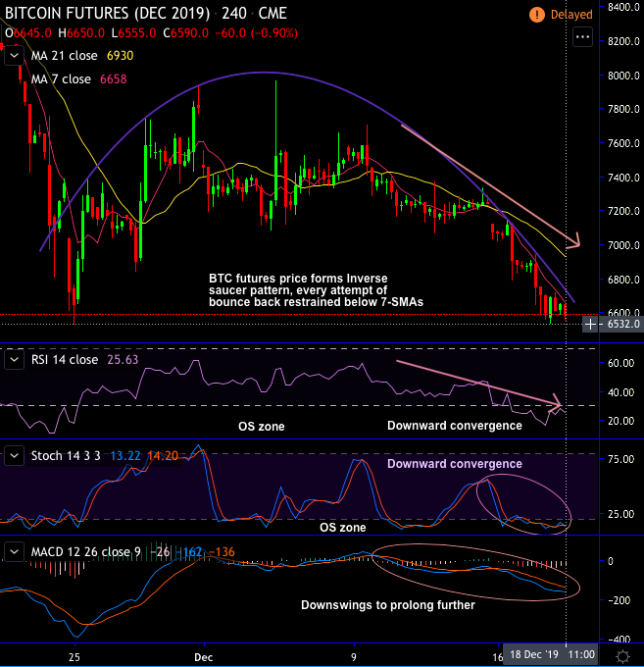Click the MA 7 value 6658
The width and height of the screenshot is (644, 667).
113,79
